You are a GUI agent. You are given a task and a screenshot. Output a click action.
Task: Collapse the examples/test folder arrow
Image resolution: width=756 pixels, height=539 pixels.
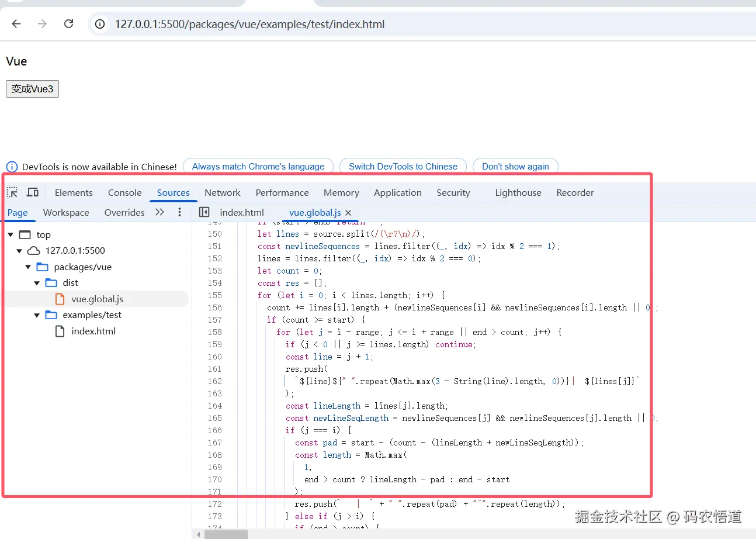(x=37, y=315)
